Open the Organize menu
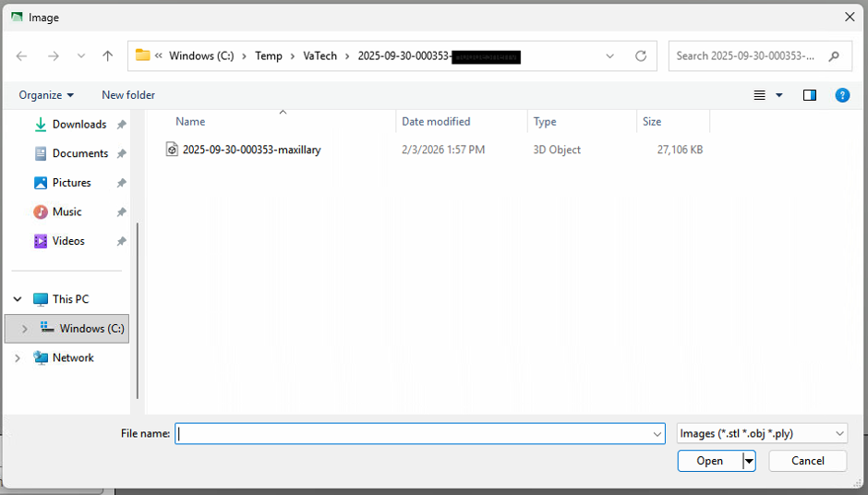This screenshot has width=868, height=495. click(45, 95)
